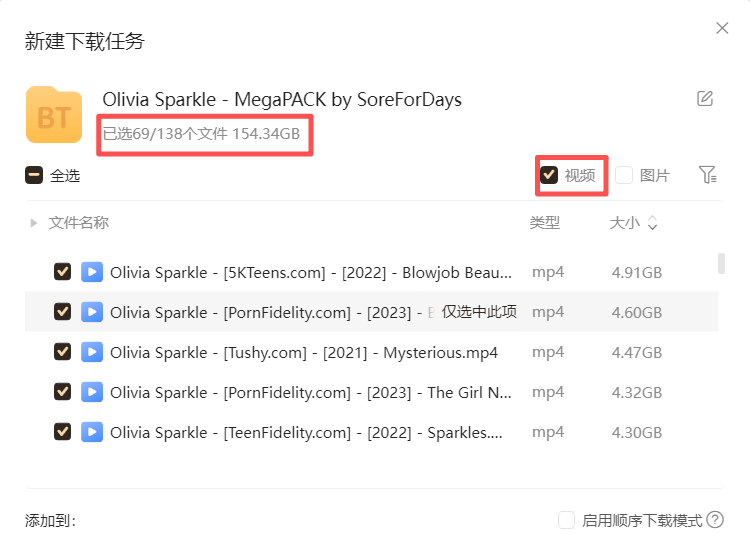Click video file icon of 5KTeens.com entry

[92, 272]
